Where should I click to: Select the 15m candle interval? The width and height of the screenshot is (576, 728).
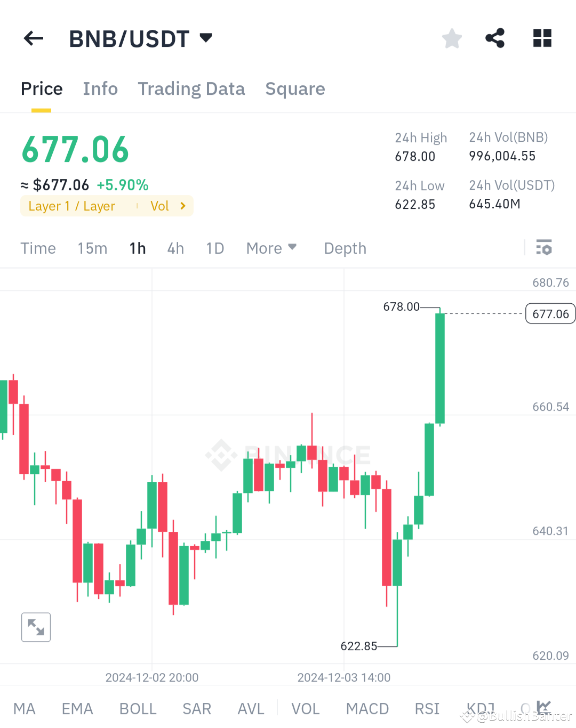click(x=92, y=248)
